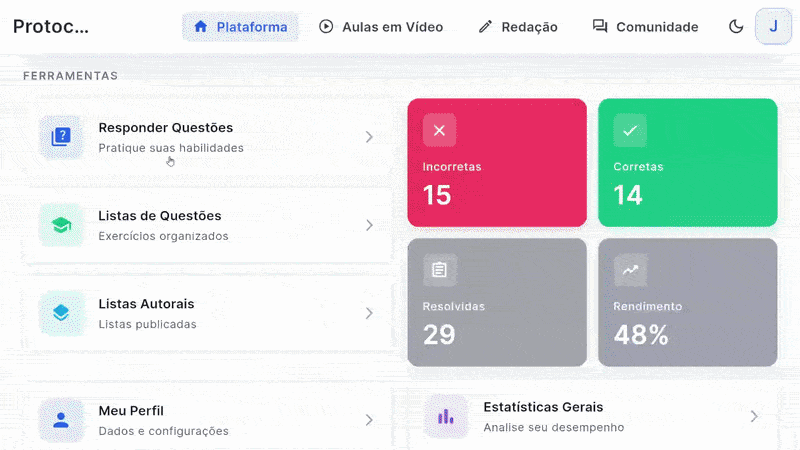This screenshot has width=800, height=450.
Task: Open Meu Perfil title
Action: point(131,411)
